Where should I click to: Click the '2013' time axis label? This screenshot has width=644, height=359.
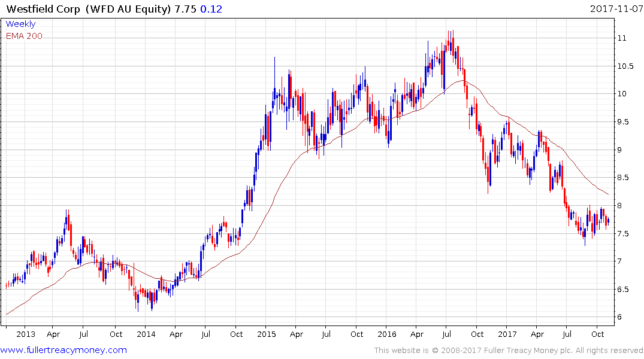coord(26,334)
